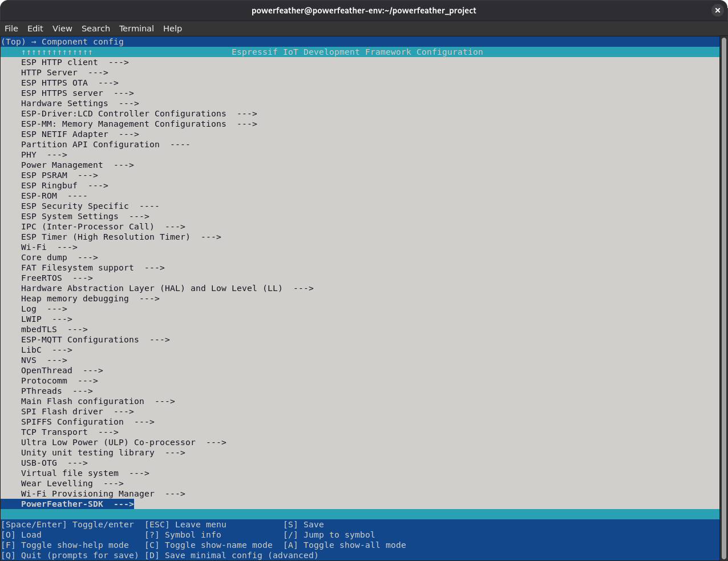Select TCP Transport entry
Image resolution: width=728 pixels, height=561 pixels.
70,432
